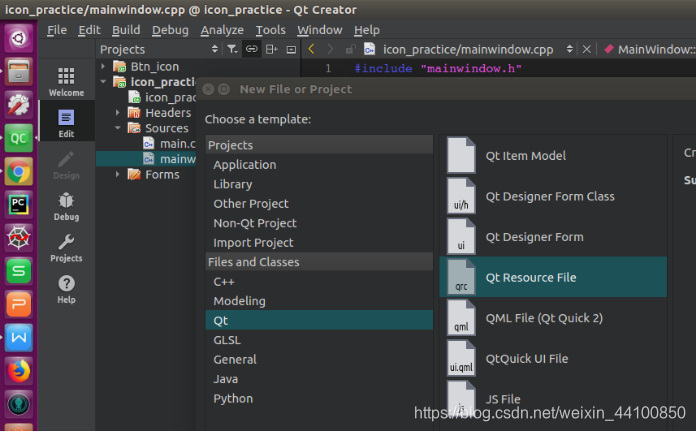Select Qt Designer Form Class template
This screenshot has height=432, width=696.
pos(553,196)
